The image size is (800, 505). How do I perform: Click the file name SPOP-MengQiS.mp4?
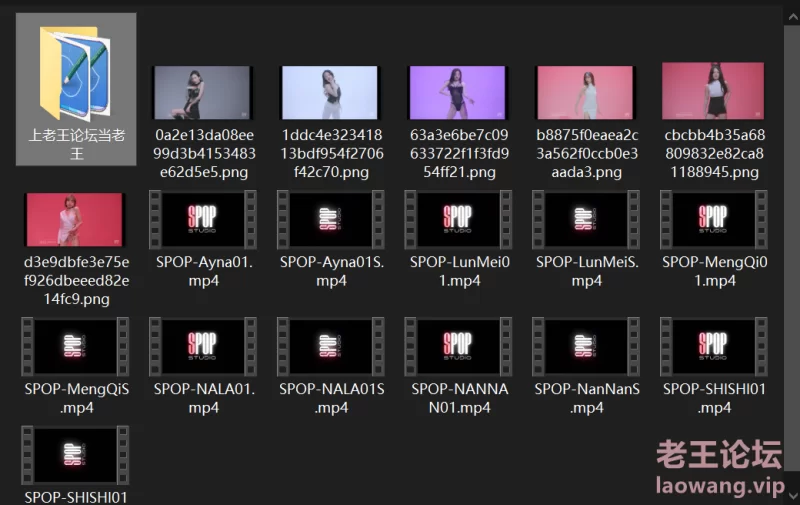[77, 398]
